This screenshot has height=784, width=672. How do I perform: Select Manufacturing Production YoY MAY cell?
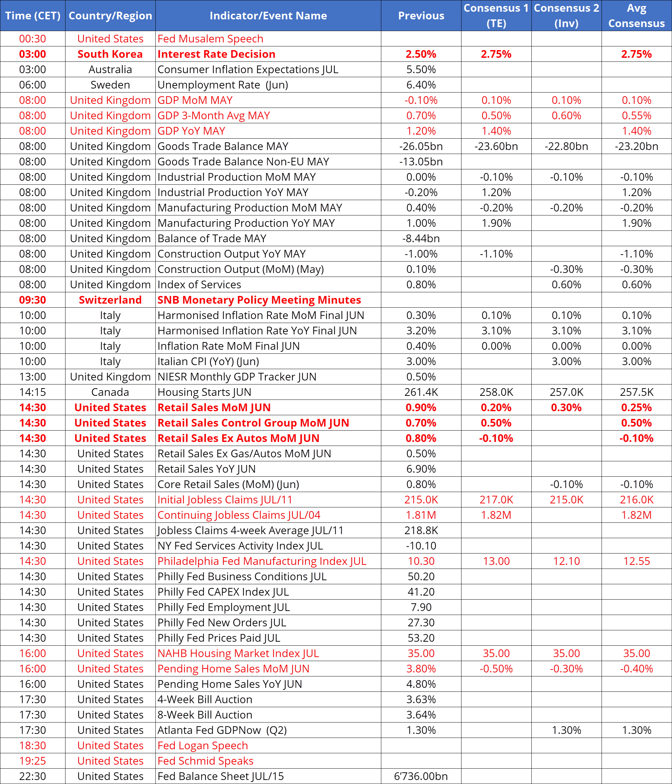(268, 223)
